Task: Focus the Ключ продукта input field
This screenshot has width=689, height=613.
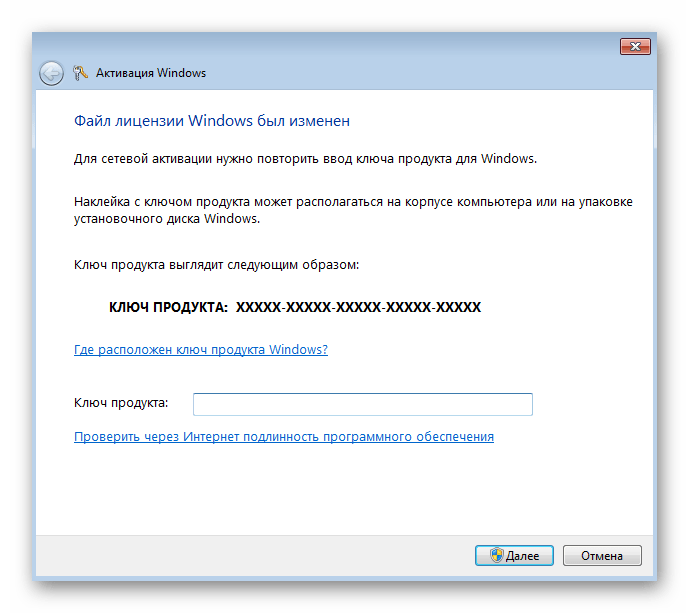Action: click(x=363, y=404)
